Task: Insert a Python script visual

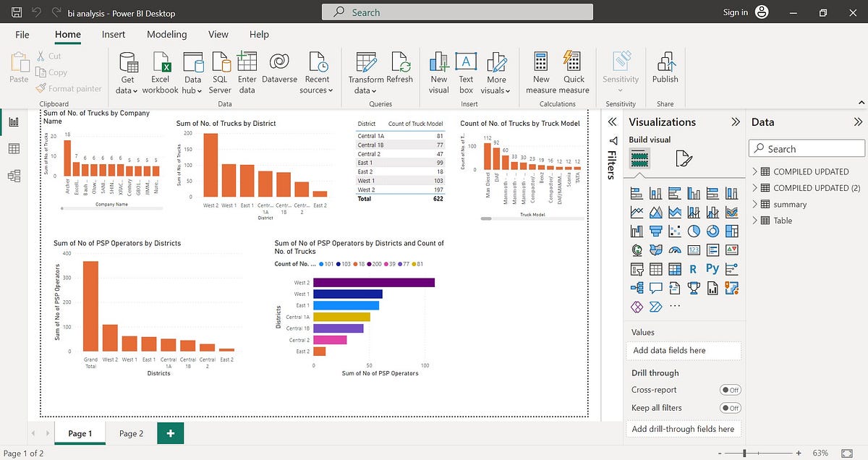Action: pyautogui.click(x=711, y=268)
